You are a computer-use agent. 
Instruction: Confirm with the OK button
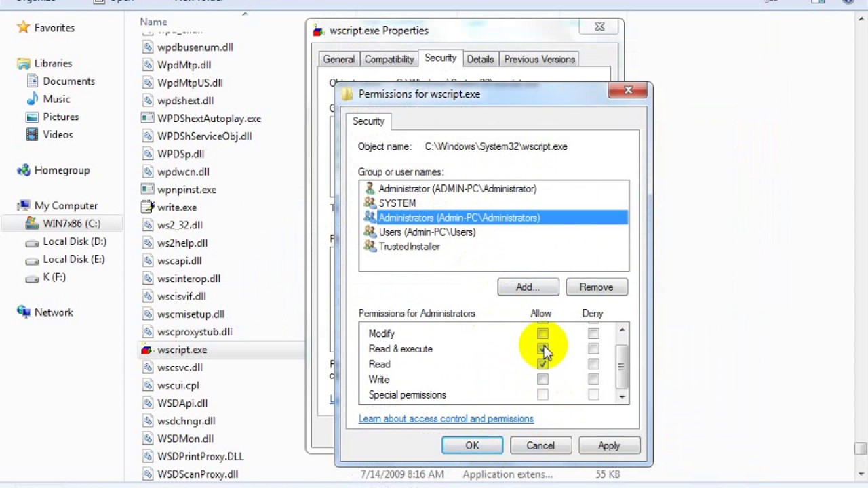(472, 445)
